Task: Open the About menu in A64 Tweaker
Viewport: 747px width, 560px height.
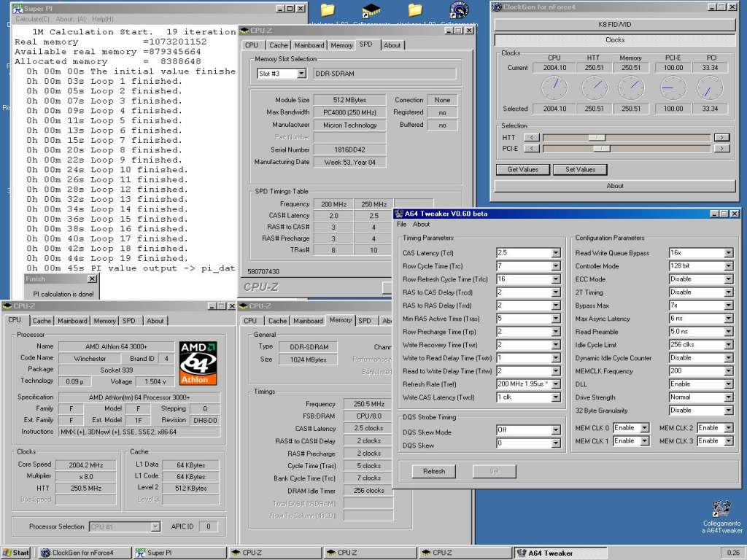Action: [x=421, y=225]
